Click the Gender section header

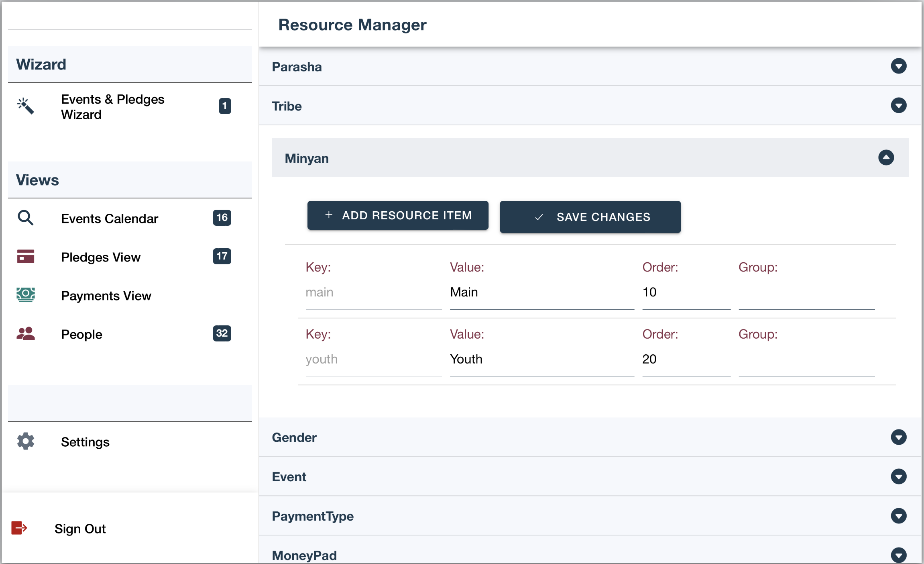coord(590,437)
